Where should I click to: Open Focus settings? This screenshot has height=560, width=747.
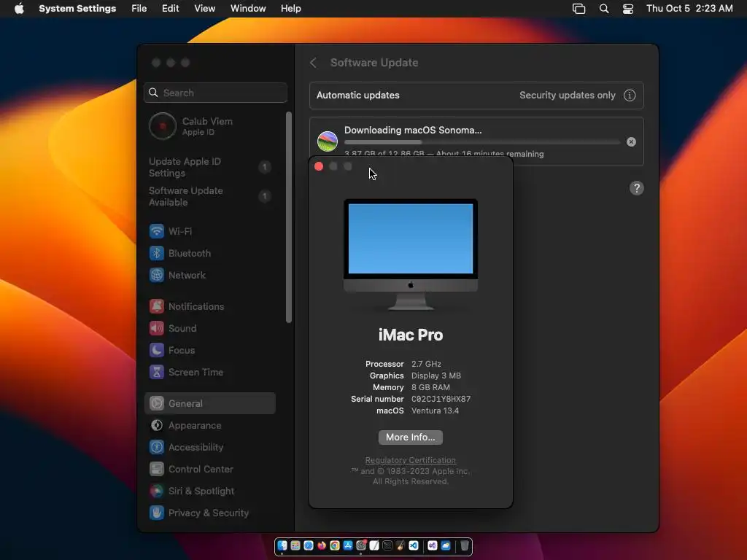point(209,351)
